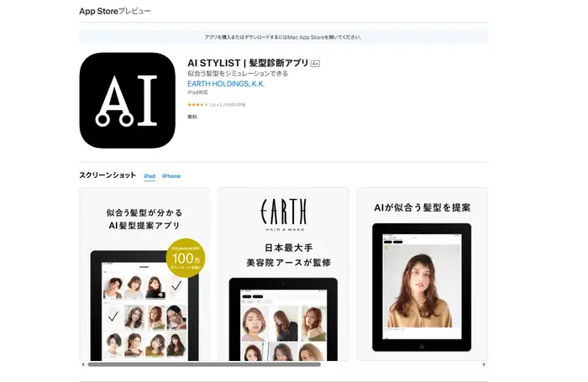This screenshot has width=588, height=382.
Task: Open the AIが似合う髪型を提案 screenshot
Action: pos(423,274)
